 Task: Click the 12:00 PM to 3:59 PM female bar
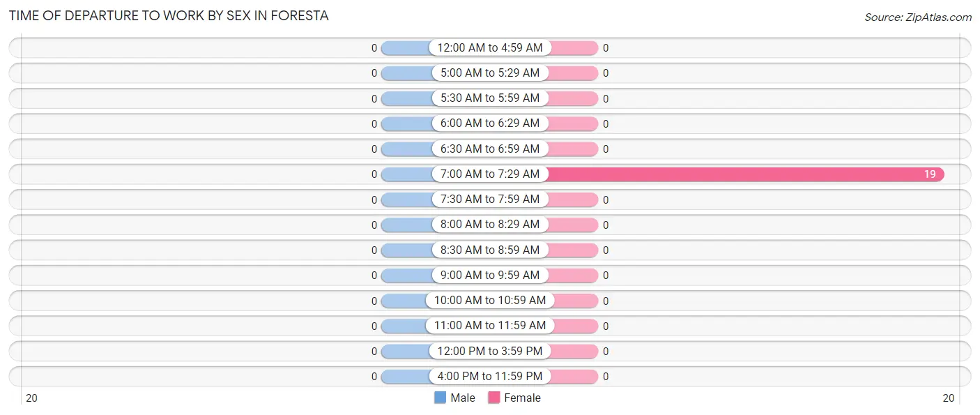point(574,351)
